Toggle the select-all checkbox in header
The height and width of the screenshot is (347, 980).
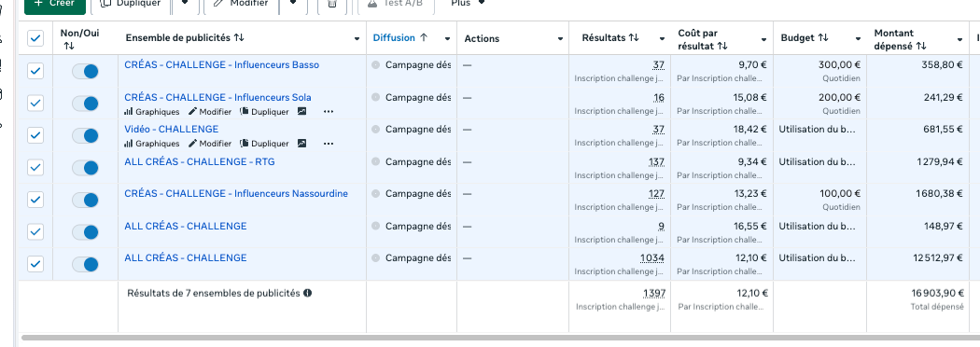point(35,38)
